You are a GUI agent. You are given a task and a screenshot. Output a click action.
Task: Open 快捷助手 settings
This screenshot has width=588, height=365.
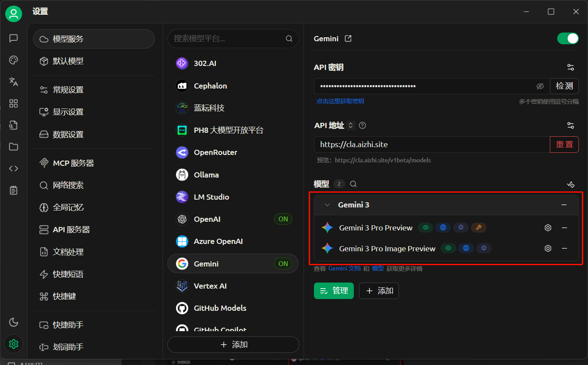coord(94,325)
